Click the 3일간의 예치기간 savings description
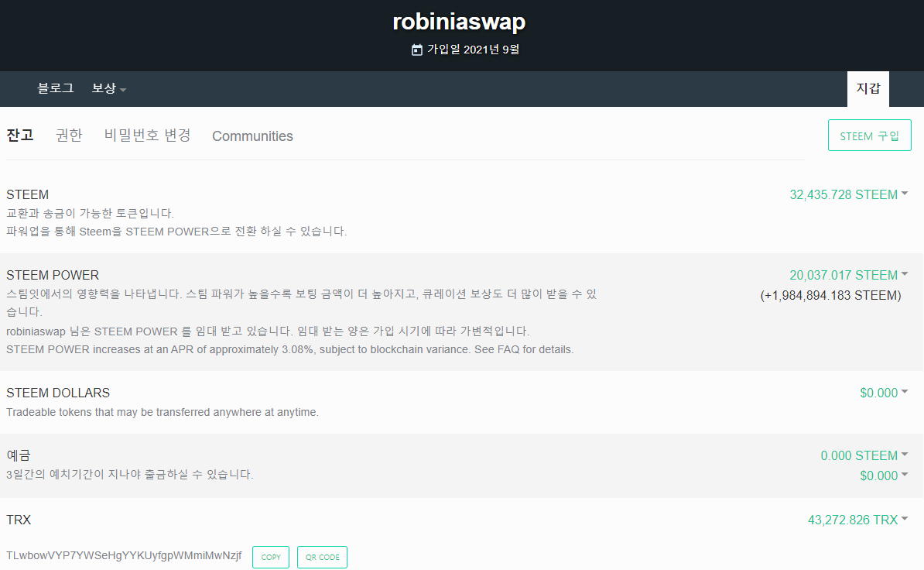This screenshot has height=570, width=924. click(x=130, y=475)
